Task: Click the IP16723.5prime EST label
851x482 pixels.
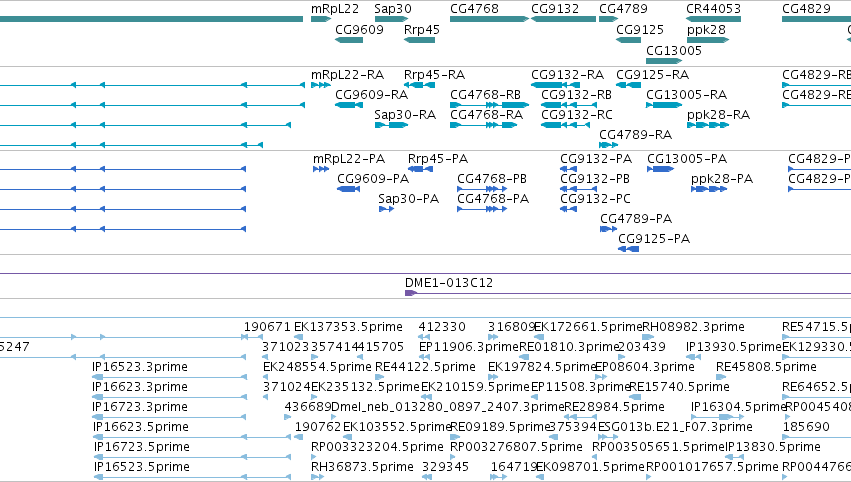Action: (142, 447)
